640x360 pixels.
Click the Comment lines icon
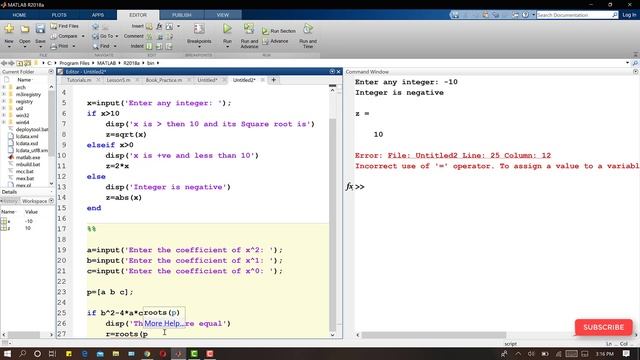point(149,36)
